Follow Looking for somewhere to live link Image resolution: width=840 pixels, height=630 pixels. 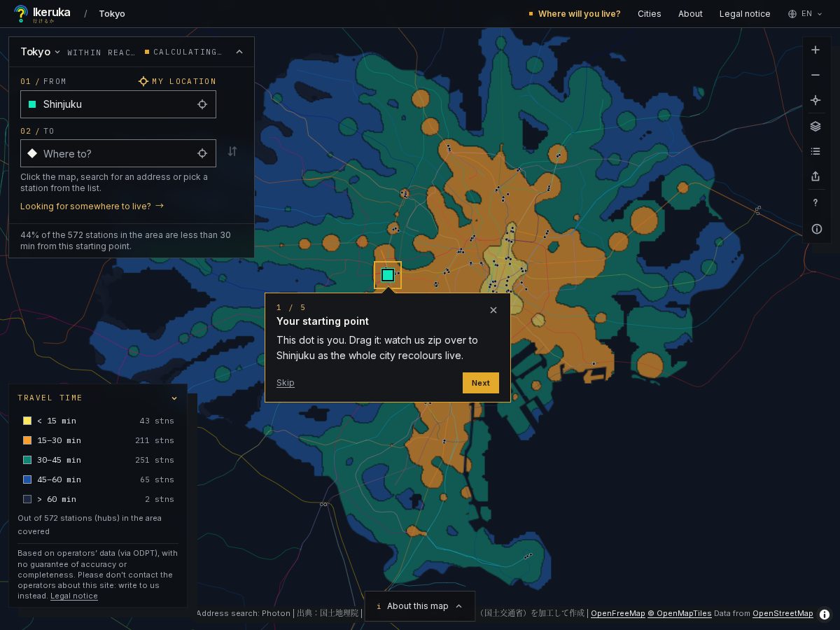pos(92,206)
